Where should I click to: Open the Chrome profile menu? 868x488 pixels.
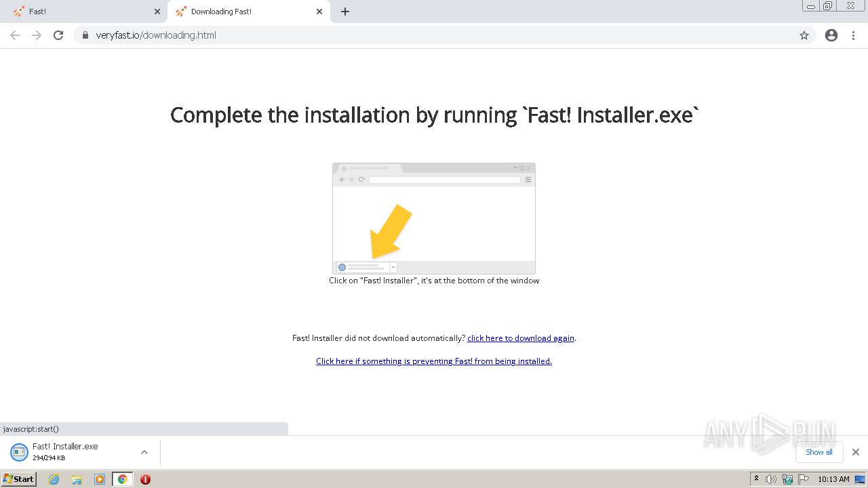pyautogui.click(x=831, y=35)
